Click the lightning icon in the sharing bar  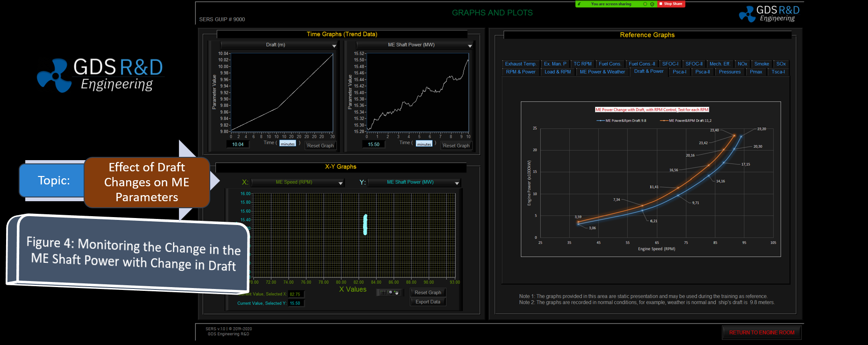tap(580, 4)
